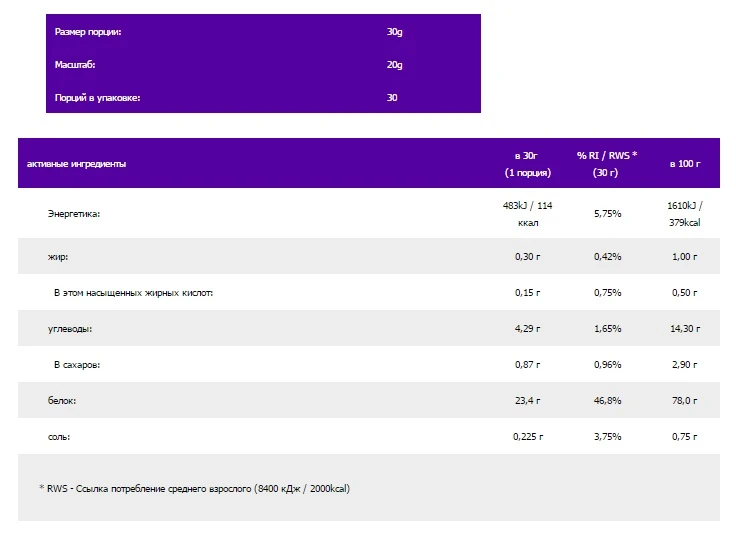Click the '1610kJ / 379kcal' energy value
The image size is (736, 538).
tap(685, 214)
